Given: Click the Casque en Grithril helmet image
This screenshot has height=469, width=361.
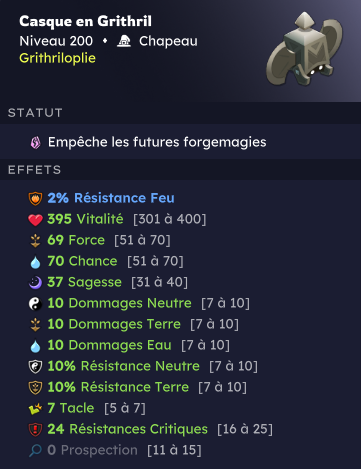Looking at the screenshot, I should [304, 49].
